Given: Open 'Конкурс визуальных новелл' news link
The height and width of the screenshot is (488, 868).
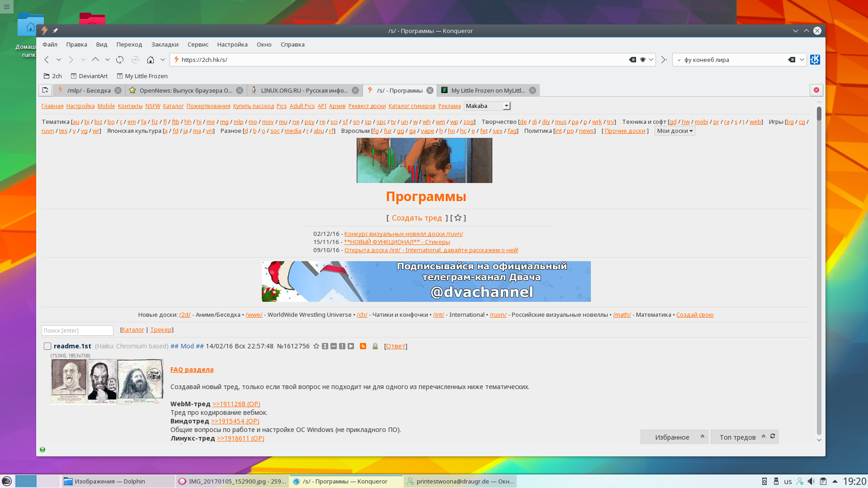Looking at the screenshot, I should (404, 234).
